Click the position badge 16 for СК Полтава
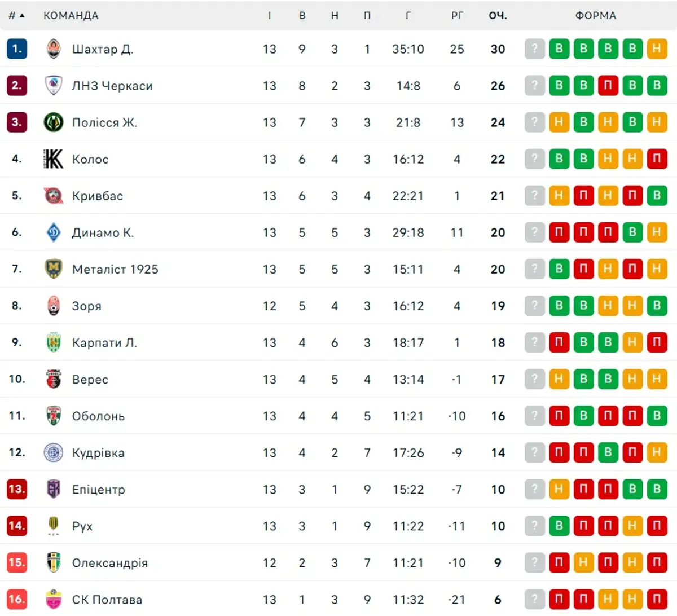 coord(17,599)
